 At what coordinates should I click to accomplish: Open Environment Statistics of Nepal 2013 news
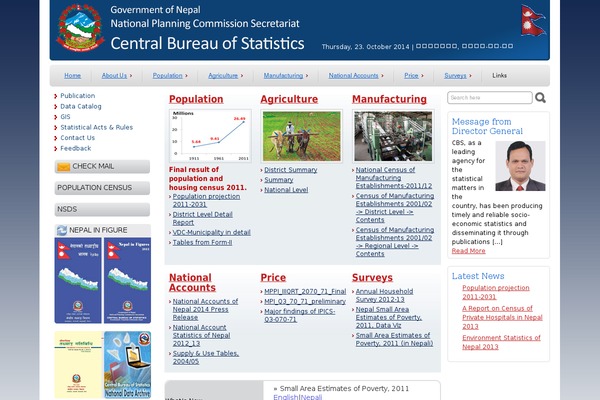(x=501, y=342)
